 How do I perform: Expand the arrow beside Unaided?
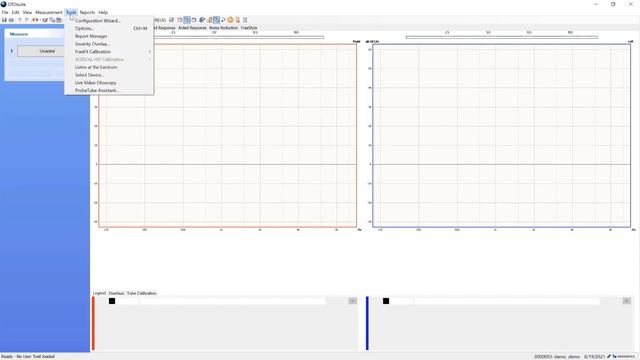pos(12,51)
